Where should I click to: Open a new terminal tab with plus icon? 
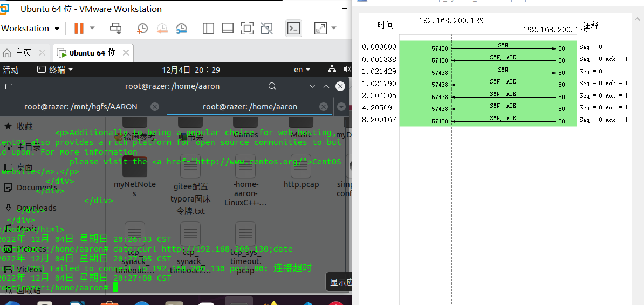pos(9,87)
